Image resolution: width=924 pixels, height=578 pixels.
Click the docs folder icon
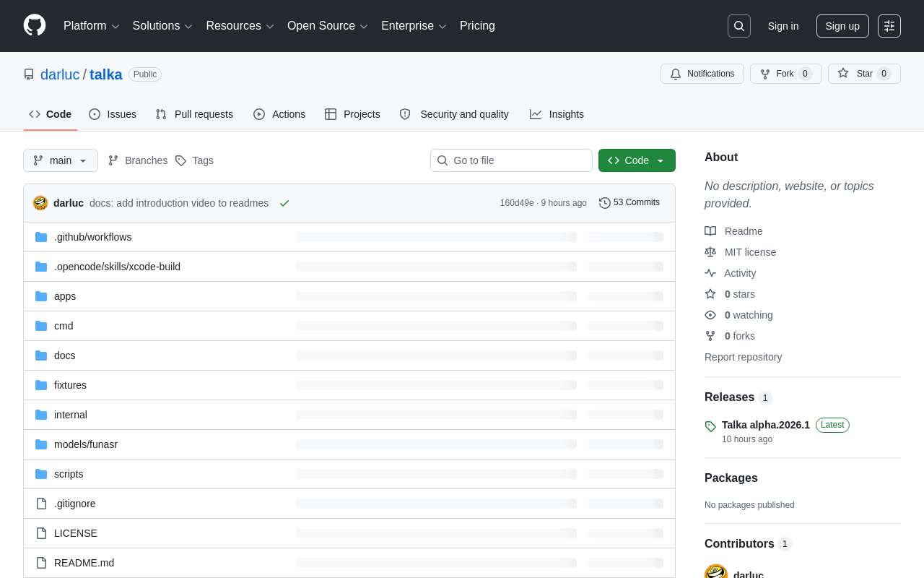coord(41,355)
